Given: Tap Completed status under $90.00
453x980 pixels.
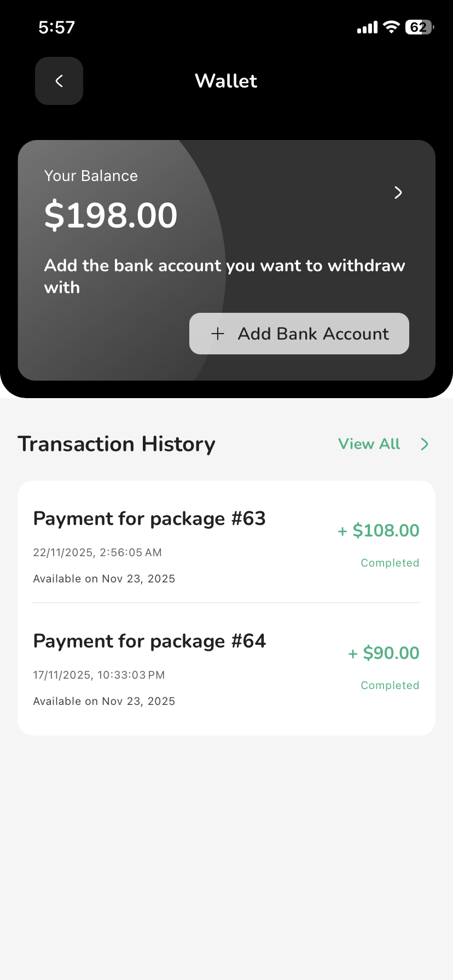Looking at the screenshot, I should (390, 685).
